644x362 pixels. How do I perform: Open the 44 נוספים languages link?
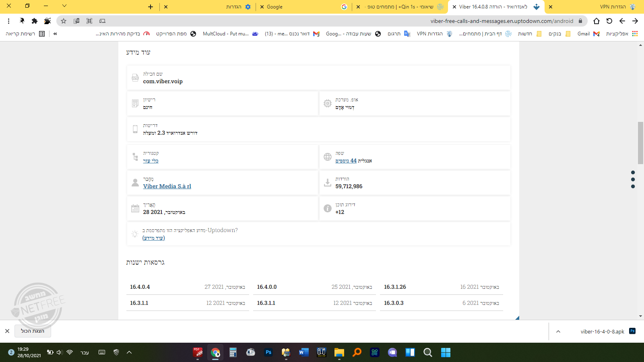point(346,160)
